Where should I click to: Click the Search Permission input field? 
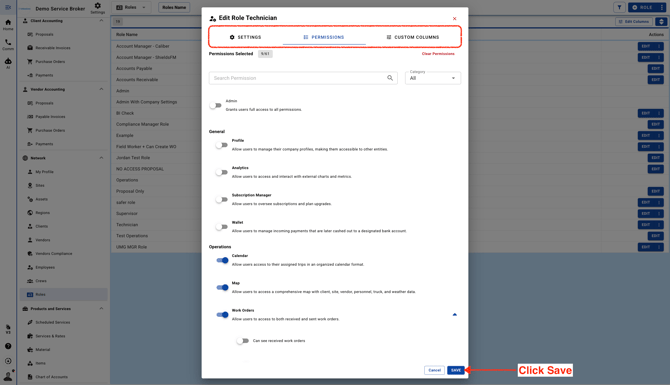click(303, 78)
